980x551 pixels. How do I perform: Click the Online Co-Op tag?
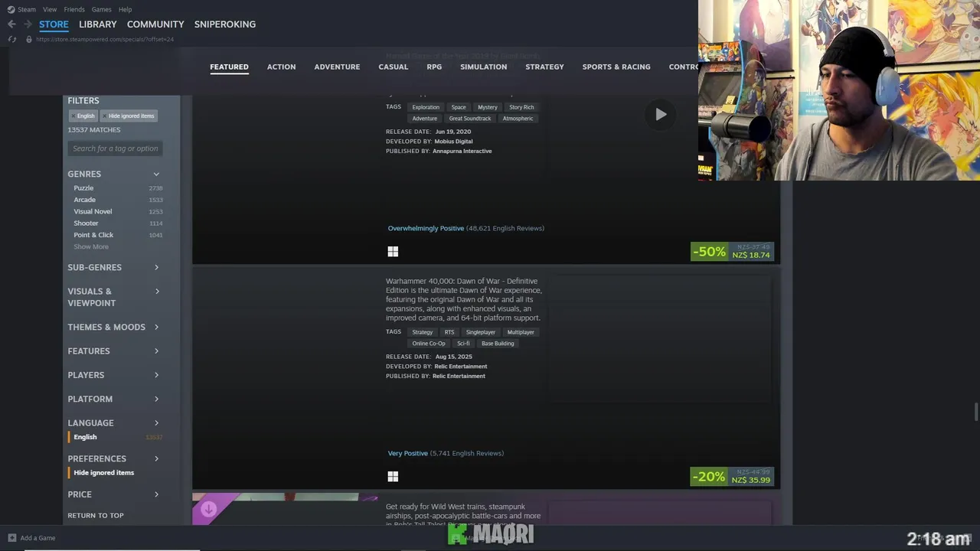(x=429, y=344)
